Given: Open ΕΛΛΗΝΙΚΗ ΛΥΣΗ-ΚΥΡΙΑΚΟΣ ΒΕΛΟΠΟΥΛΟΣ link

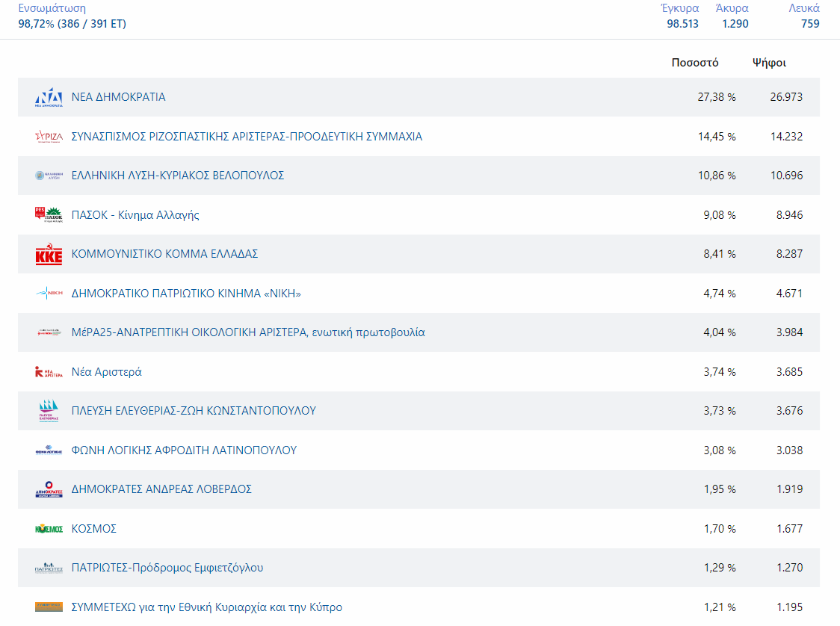Looking at the screenshot, I should pos(178,175).
